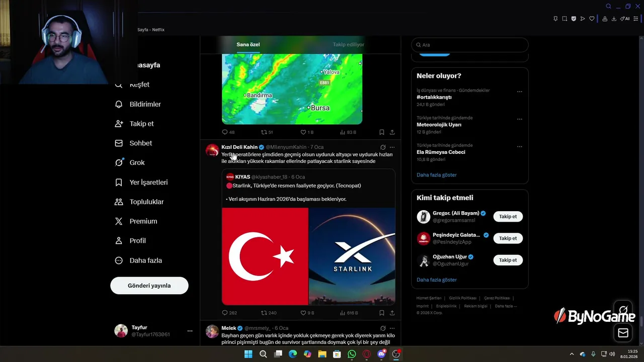
Task: Open Grok action on Kızıl Deli Kahin post
Action: point(383,147)
